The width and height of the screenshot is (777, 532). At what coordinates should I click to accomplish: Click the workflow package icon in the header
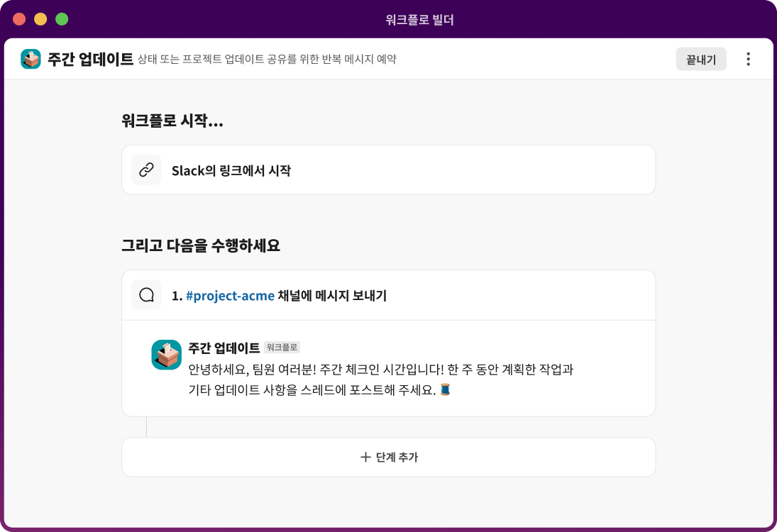30,59
